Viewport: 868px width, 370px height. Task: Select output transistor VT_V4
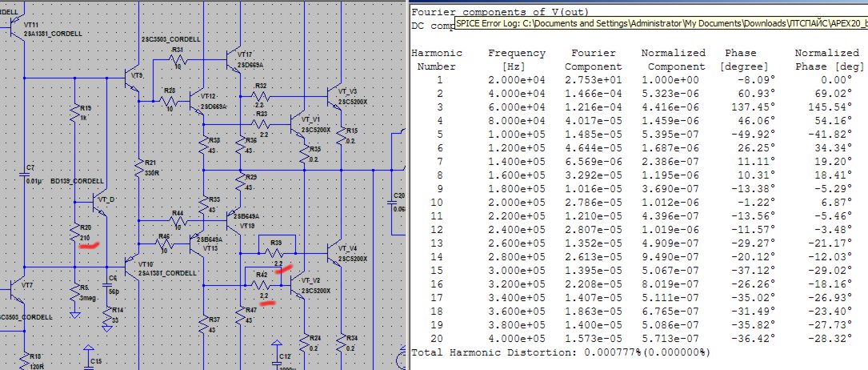335,252
